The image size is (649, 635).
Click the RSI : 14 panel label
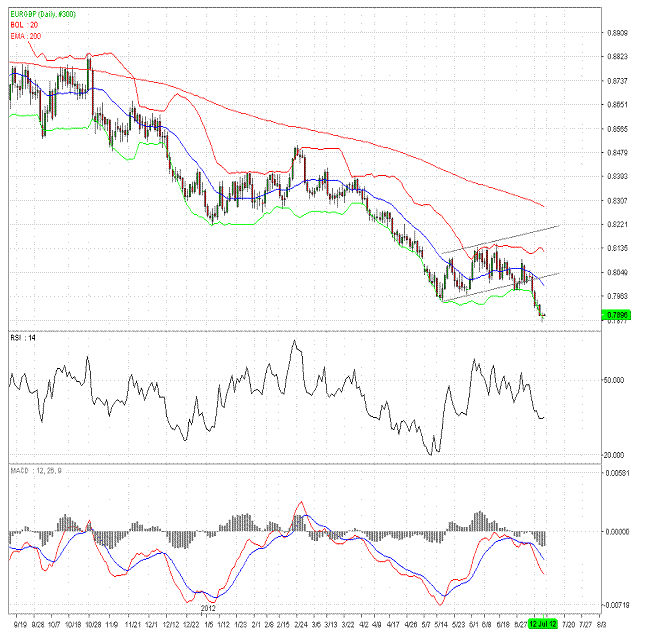(22, 338)
